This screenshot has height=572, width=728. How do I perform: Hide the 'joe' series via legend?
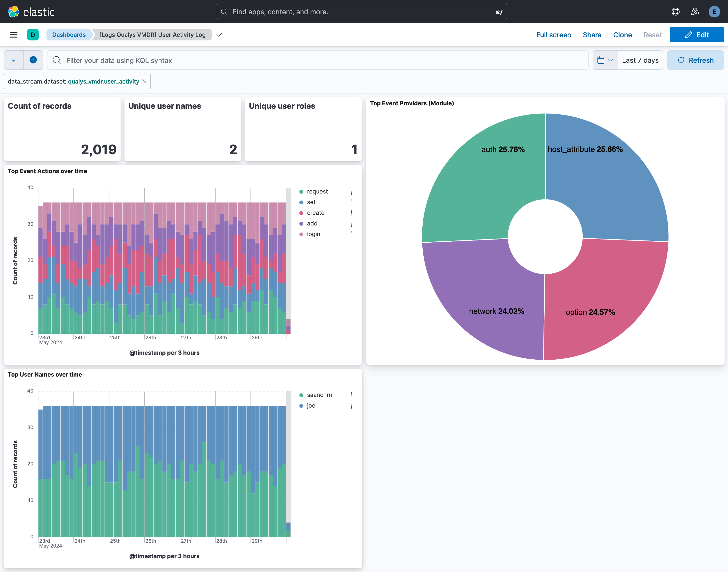311,406
